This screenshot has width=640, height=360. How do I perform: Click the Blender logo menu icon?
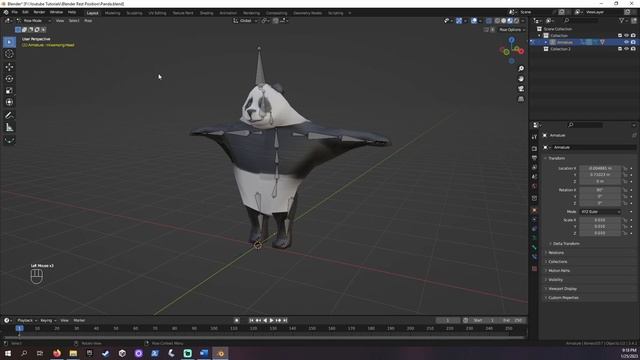click(x=6, y=13)
